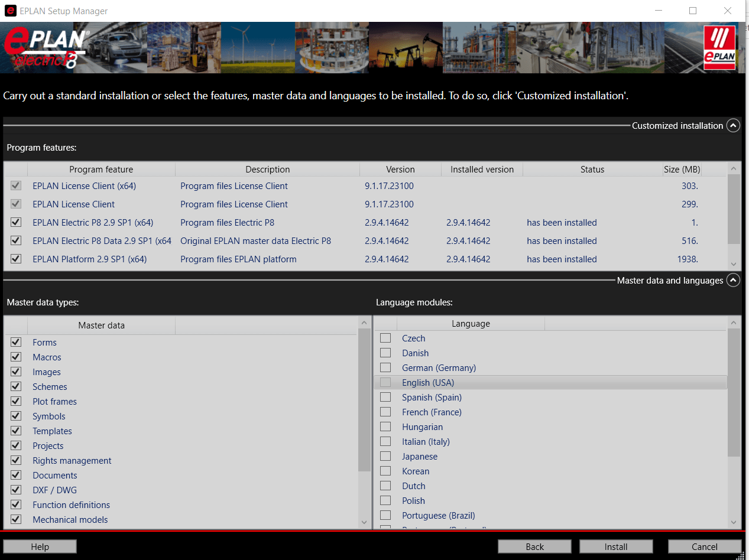Uncheck the EPLAN Platform 2.9 SP1 checkbox
Screen dimensions: 749x560
click(16, 259)
